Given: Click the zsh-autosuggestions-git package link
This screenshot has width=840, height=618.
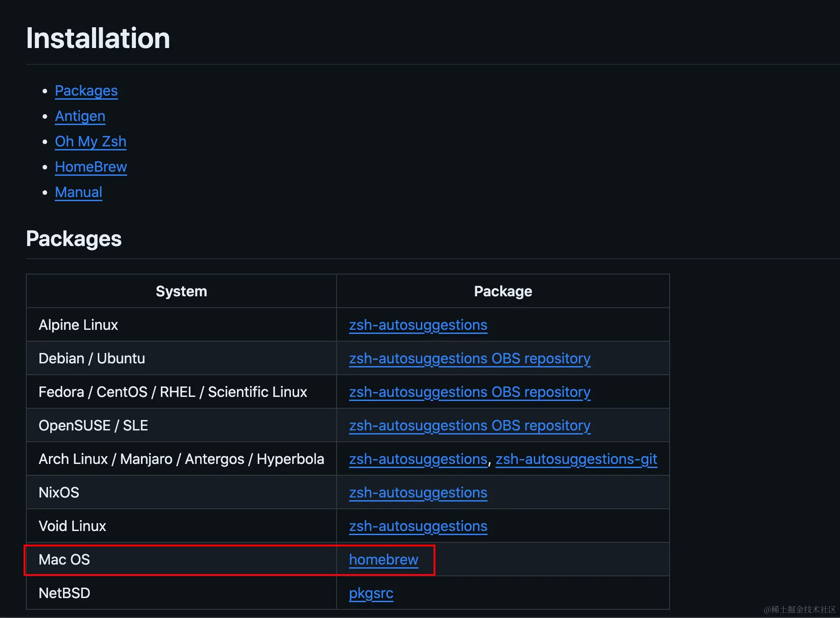Looking at the screenshot, I should 576,459.
